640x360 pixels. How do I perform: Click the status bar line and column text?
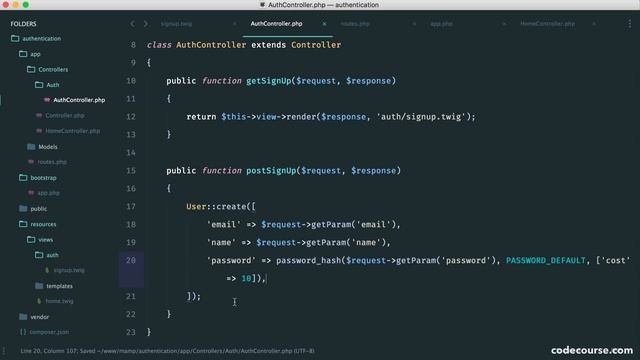point(48,351)
